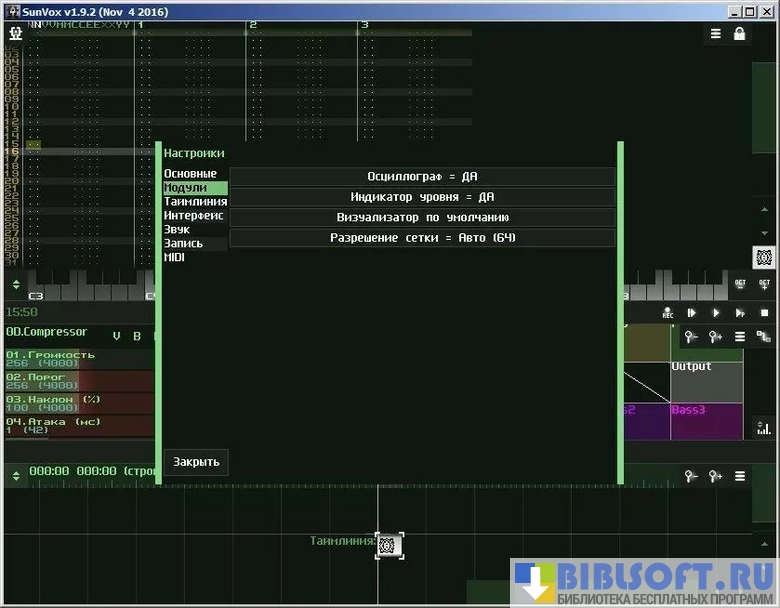This screenshot has height=608, width=780.
Task: Change Разрешение сетки grid resolution
Action: click(422, 238)
